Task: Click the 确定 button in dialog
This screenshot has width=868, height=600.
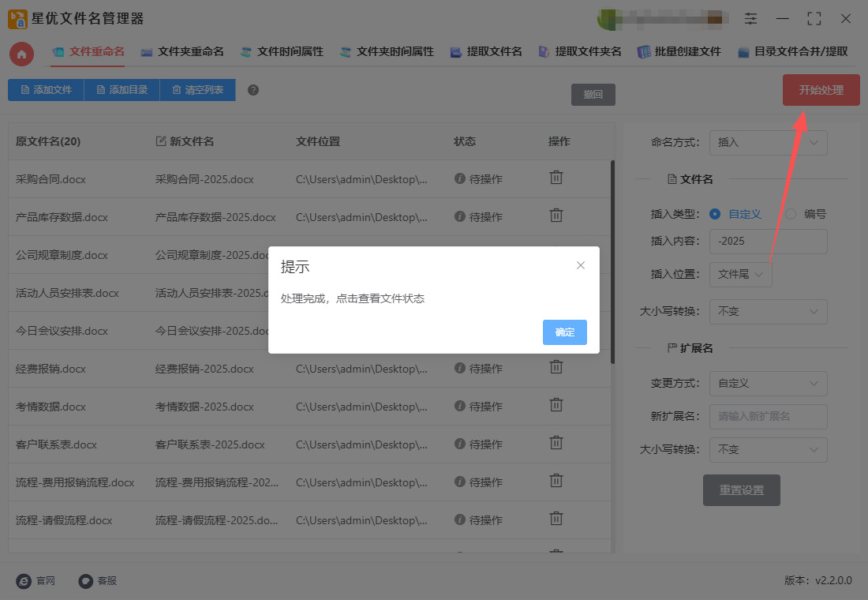Action: coord(564,332)
